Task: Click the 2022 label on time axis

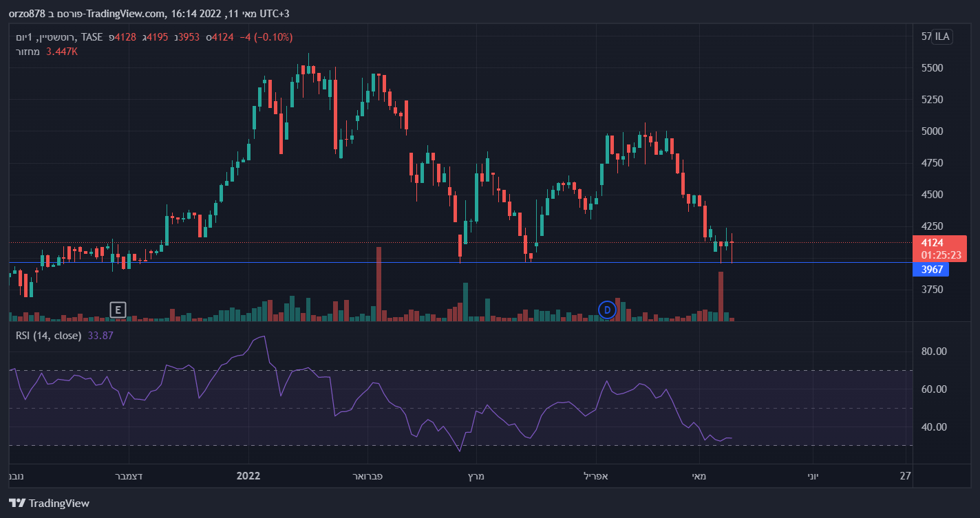Action: coord(248,476)
